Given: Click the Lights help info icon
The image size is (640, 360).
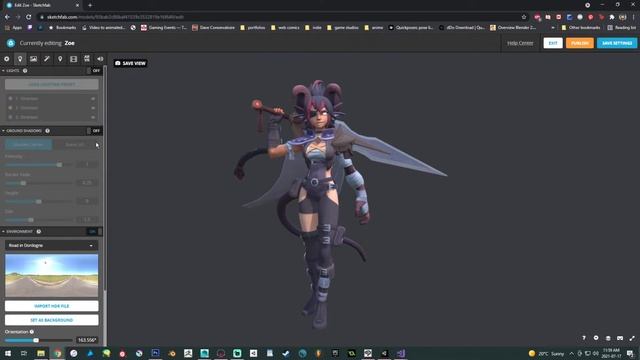Looking at the screenshot, I should pyautogui.click(x=25, y=71).
